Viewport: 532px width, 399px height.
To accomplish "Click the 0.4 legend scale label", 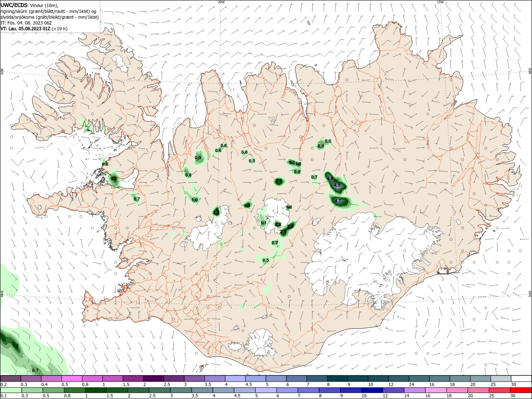I will click(x=44, y=384).
